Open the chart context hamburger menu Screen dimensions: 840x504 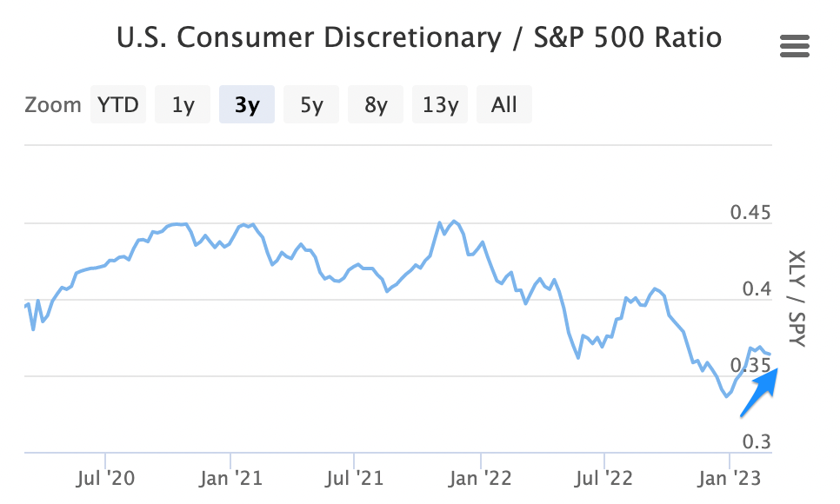pyautogui.click(x=795, y=46)
